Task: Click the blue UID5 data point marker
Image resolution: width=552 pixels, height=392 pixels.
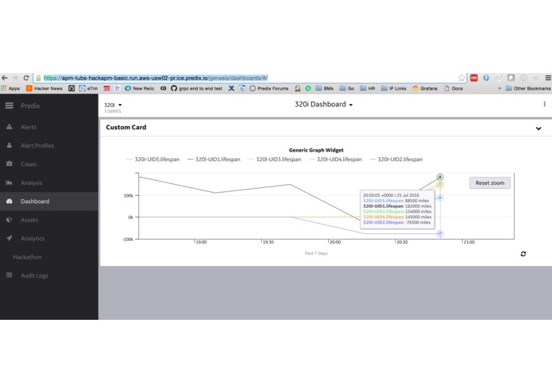Action: tap(440, 198)
